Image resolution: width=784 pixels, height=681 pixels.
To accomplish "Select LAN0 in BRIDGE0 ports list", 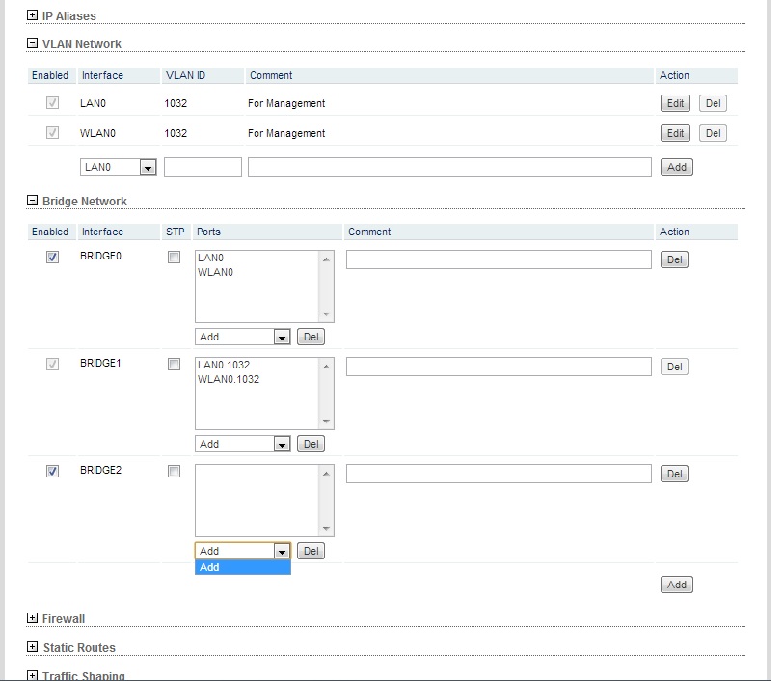I will [x=210, y=259].
